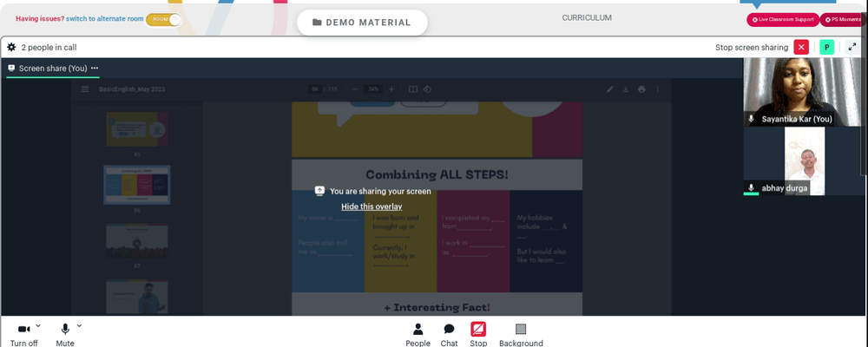The height and width of the screenshot is (347, 868).
Task: Open PDF viewer more actions menu
Action: point(658,89)
